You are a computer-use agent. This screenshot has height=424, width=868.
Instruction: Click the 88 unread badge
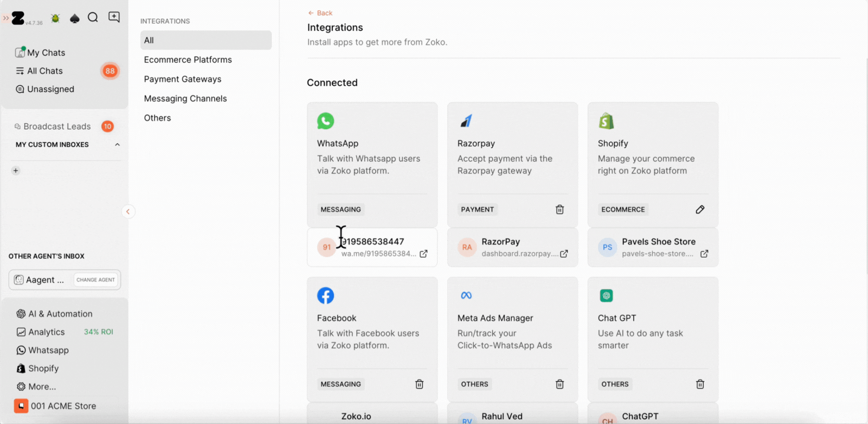110,71
